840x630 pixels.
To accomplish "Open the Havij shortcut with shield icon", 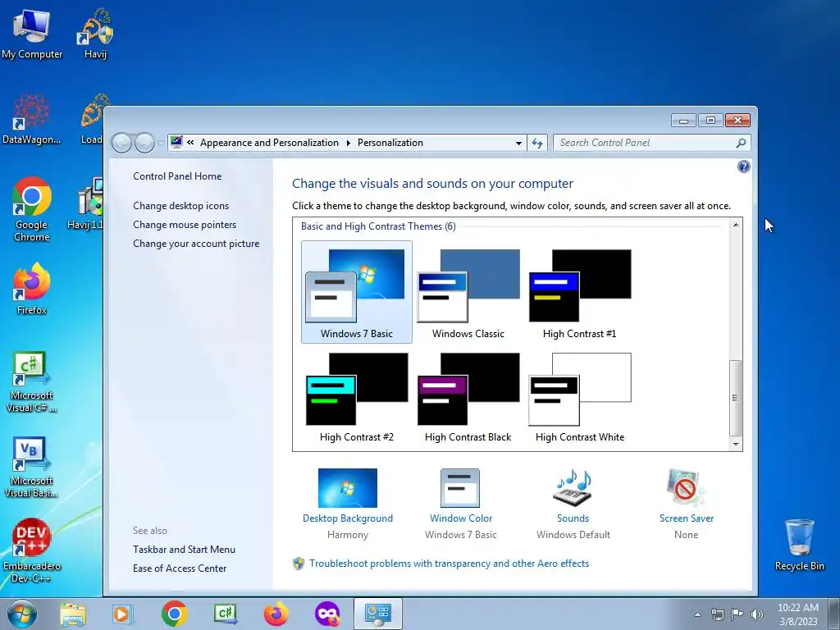I will pyautogui.click(x=95, y=34).
